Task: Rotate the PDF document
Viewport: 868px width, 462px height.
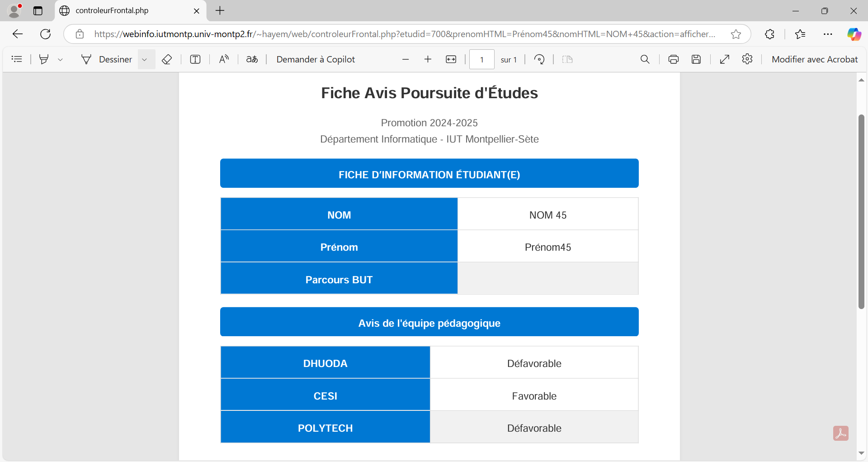Action: tap(539, 59)
